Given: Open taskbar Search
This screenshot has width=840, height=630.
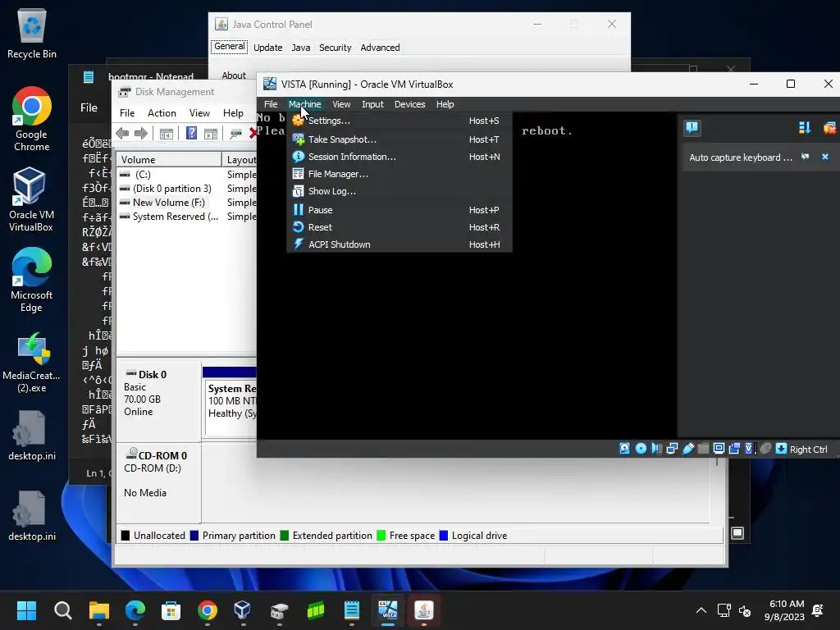Looking at the screenshot, I should coord(62,610).
